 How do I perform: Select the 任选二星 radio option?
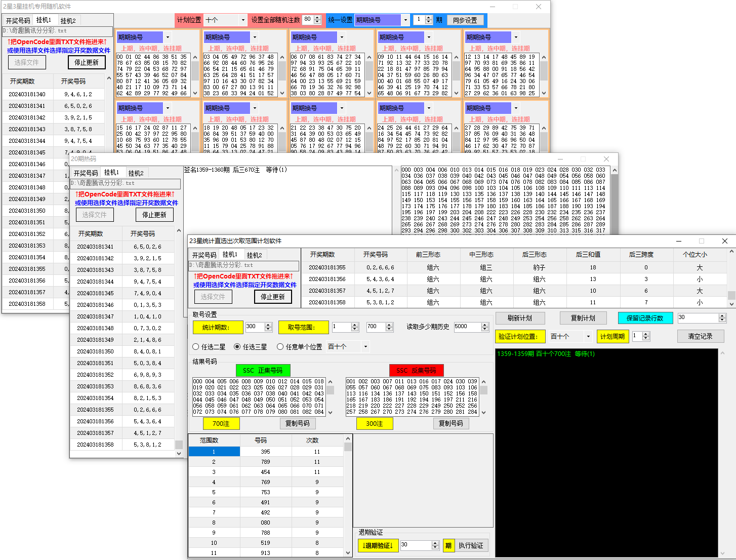pos(196,347)
